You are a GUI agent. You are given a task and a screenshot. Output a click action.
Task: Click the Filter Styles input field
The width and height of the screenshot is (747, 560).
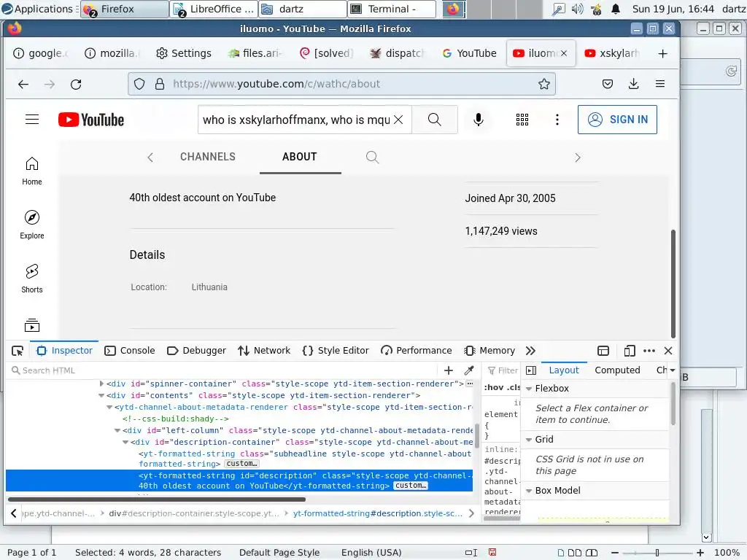tap(503, 370)
